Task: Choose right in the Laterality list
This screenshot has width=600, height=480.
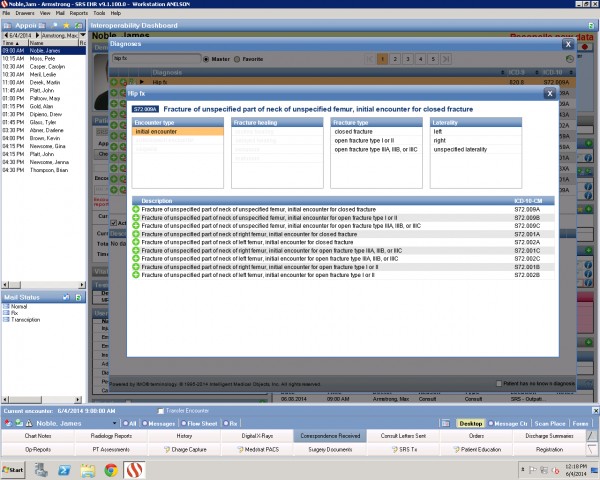Action: (476, 140)
